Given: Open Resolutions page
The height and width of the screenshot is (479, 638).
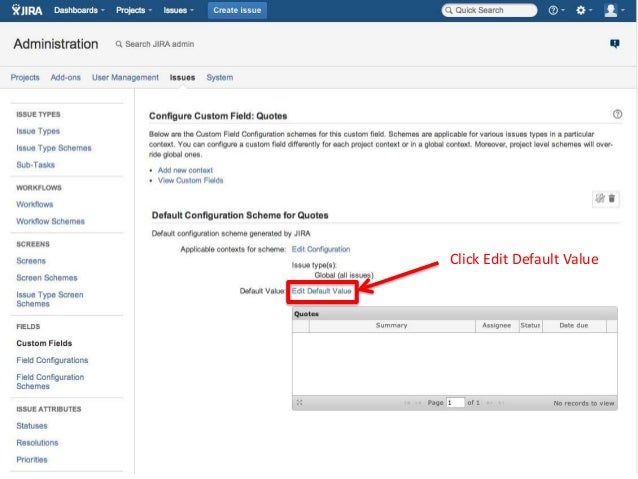Looking at the screenshot, I should pyautogui.click(x=37, y=442).
